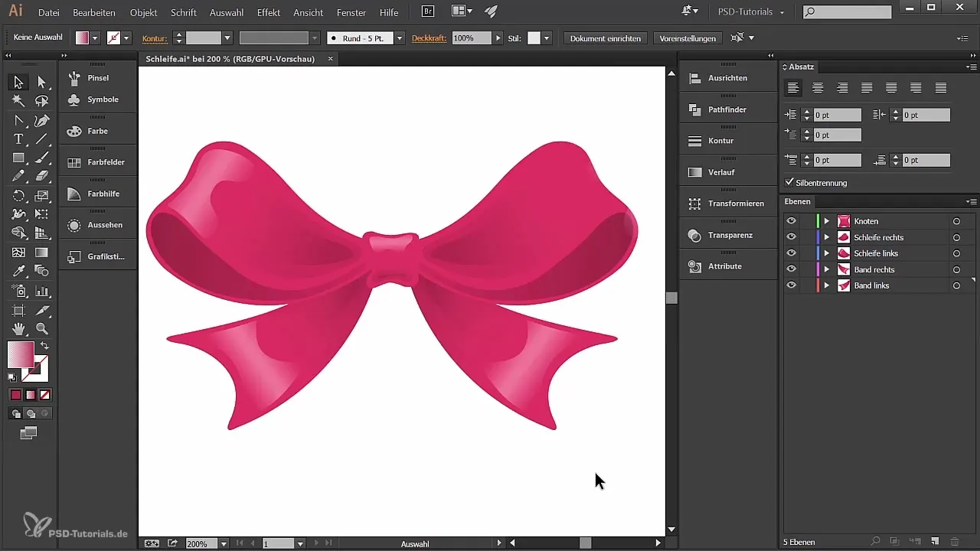Click the Deckkraft label link
The height and width of the screenshot is (551, 980).
(x=429, y=37)
